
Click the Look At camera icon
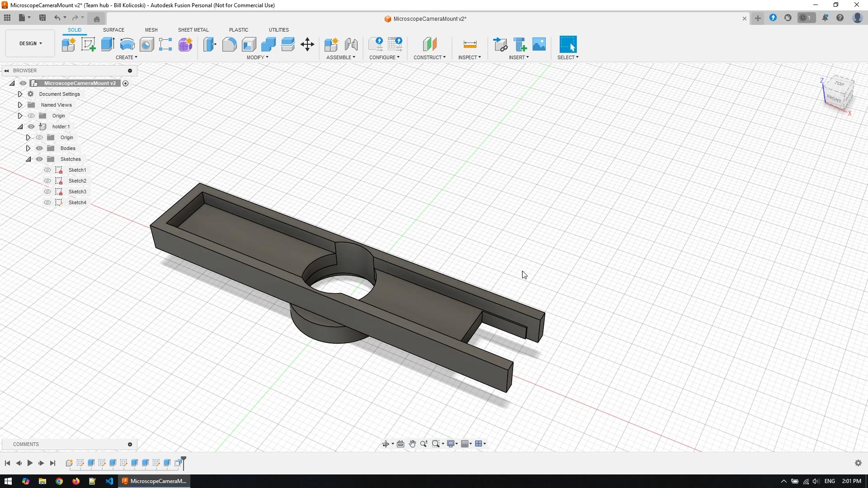(x=401, y=444)
